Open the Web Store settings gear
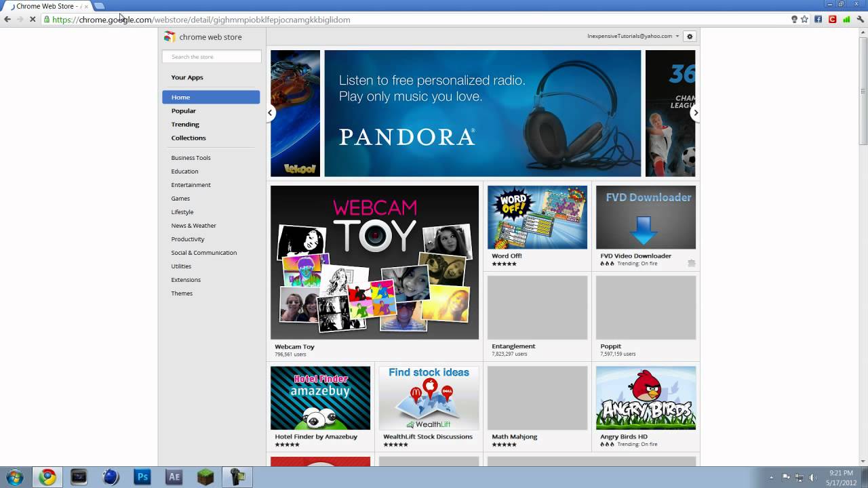Screen dimensions: 868x488 (x=690, y=37)
